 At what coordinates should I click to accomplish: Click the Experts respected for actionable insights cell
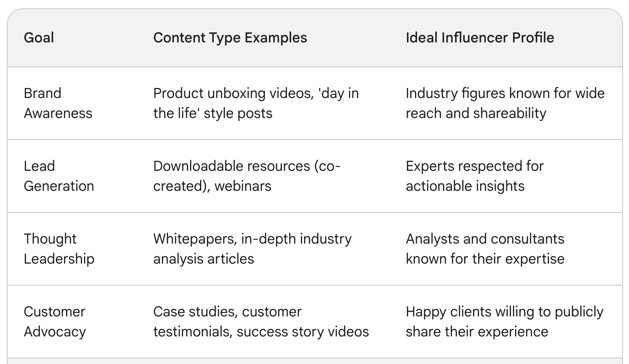pos(475,176)
